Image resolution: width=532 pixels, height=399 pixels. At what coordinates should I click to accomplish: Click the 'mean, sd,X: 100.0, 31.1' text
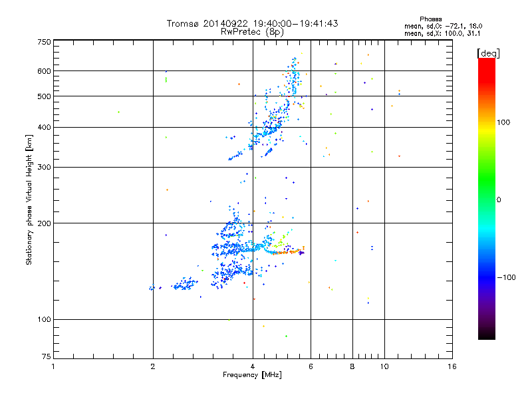(442, 34)
